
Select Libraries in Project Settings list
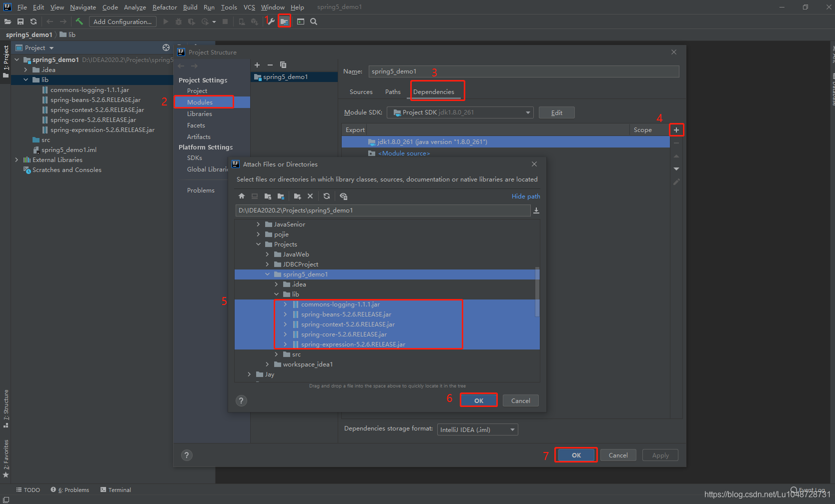click(199, 114)
